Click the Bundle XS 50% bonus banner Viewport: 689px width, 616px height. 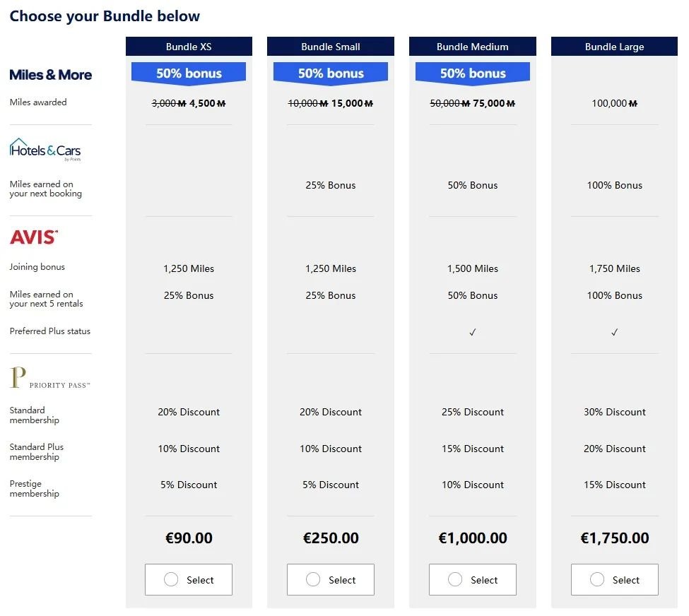[x=189, y=73]
